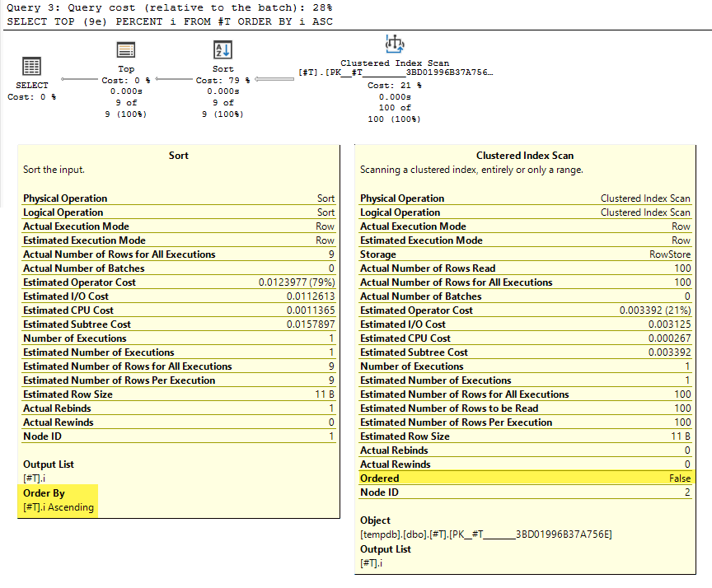Click the 'Top Cost: 0 %' label
Image resolution: width=712 pixels, height=588 pixels.
click(x=126, y=75)
